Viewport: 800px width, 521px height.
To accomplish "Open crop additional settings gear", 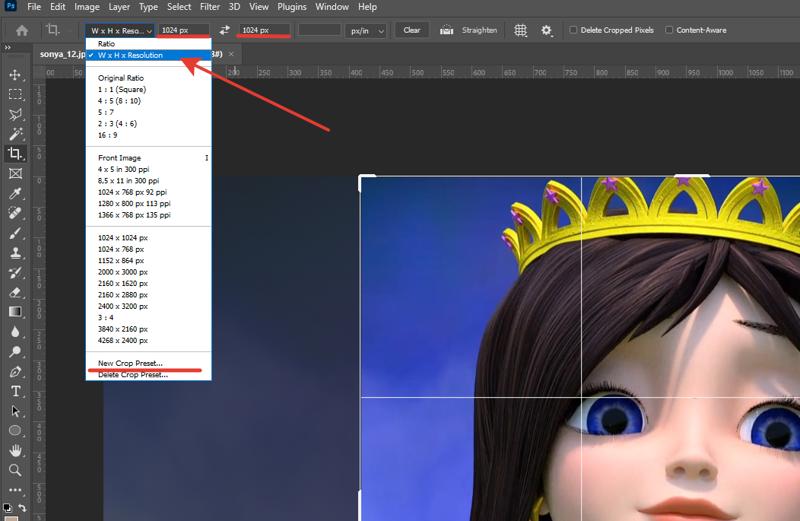I will [546, 30].
